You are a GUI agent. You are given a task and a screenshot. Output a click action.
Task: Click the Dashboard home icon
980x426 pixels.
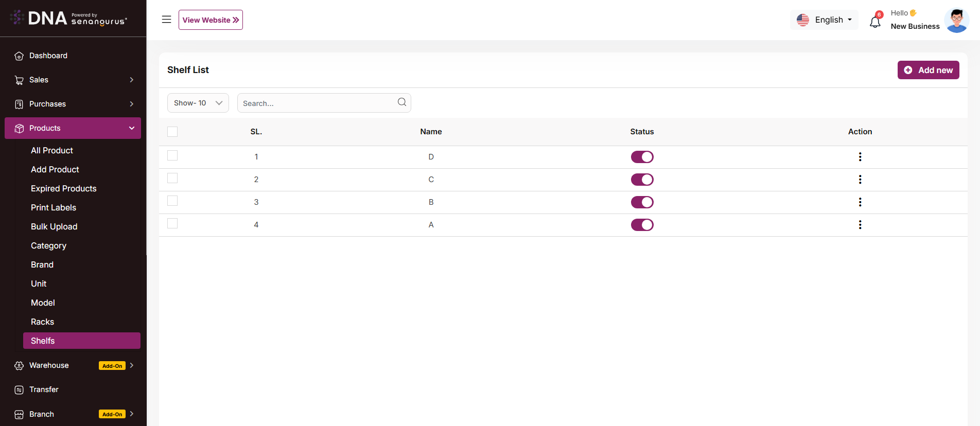tap(19, 56)
